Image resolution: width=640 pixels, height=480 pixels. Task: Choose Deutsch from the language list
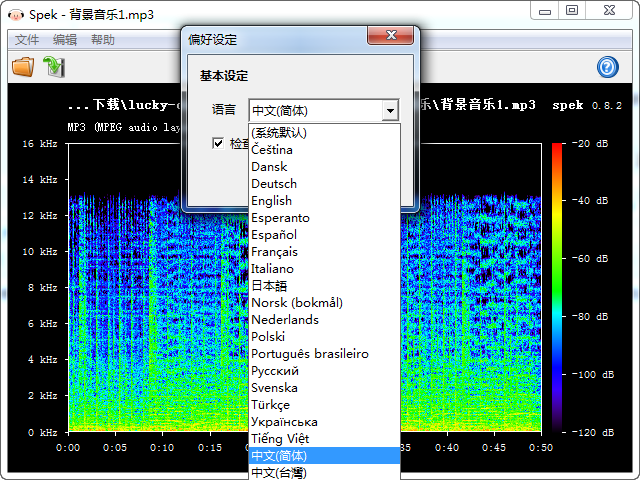tap(324, 184)
